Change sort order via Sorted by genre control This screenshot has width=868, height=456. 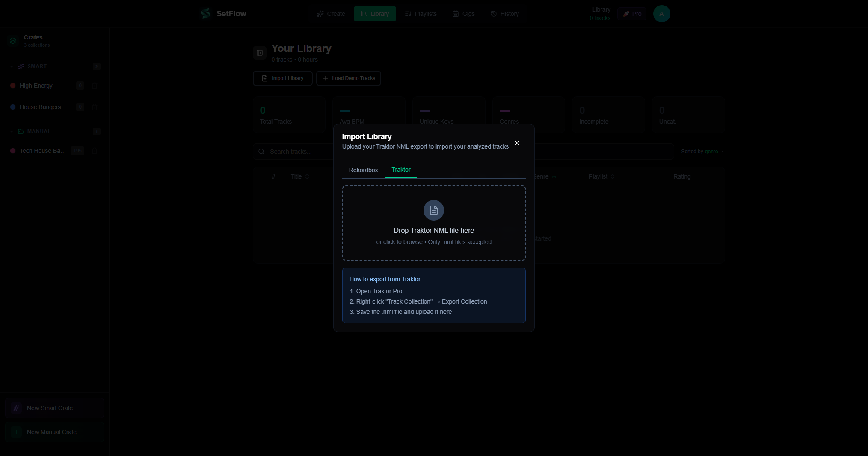coord(702,151)
